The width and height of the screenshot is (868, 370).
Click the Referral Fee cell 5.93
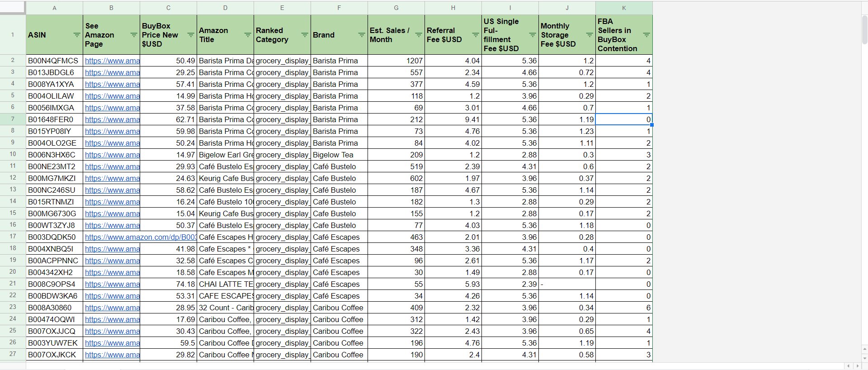point(453,284)
